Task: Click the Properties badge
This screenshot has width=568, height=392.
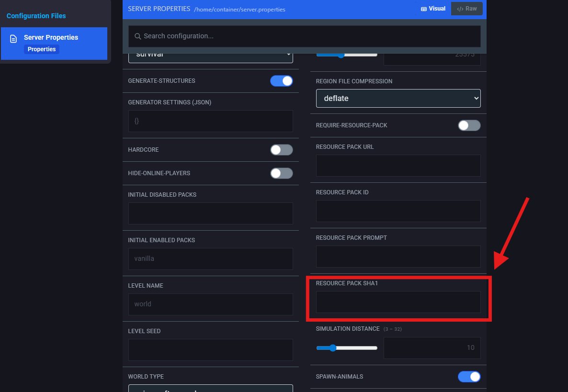Action: point(42,49)
